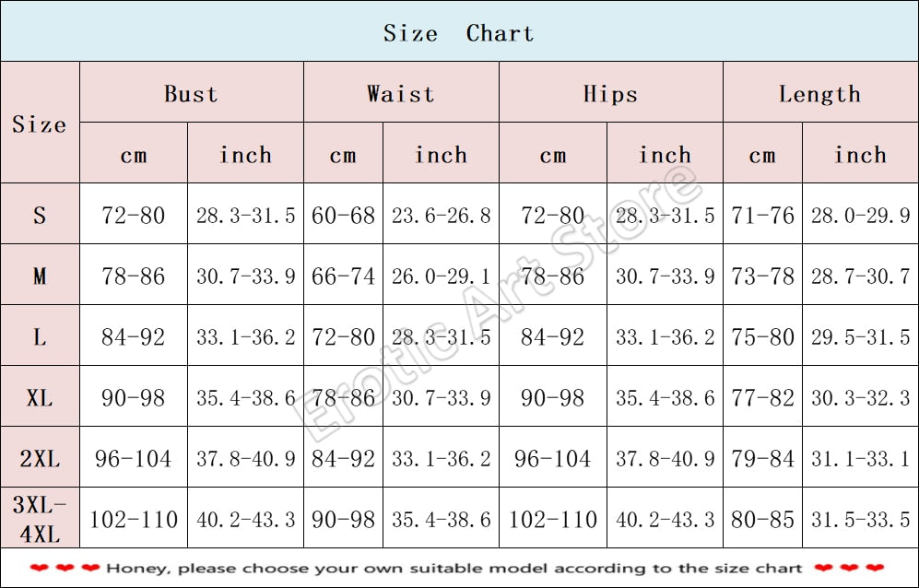
Task: Click the Length cm value 77-82 for XL
Action: pos(762,397)
